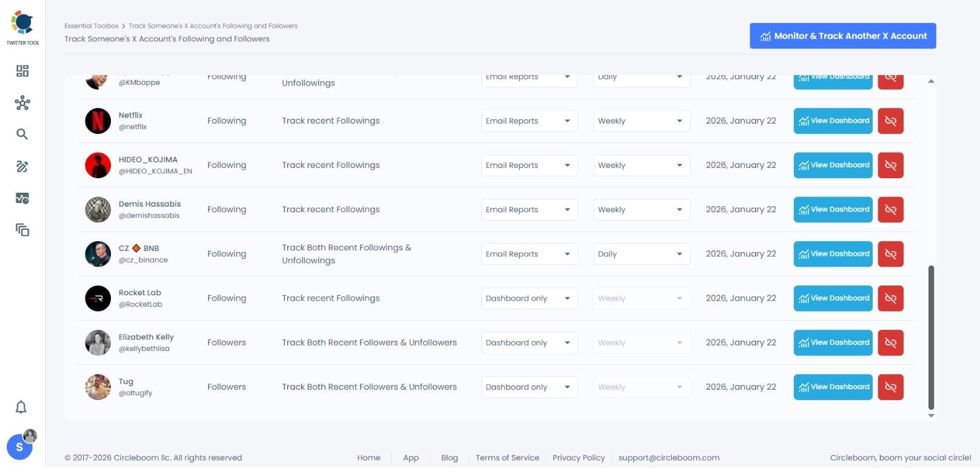Click Monitor & Track Another X Account

(842, 36)
